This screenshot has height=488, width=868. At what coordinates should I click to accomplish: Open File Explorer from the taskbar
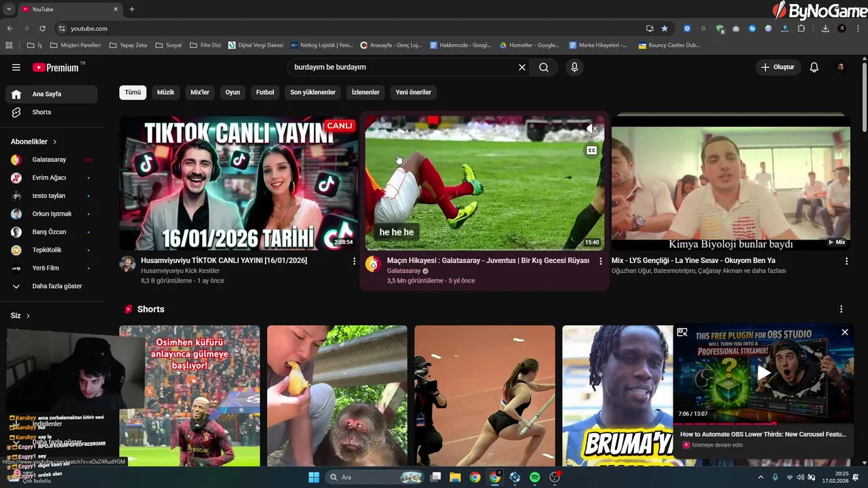(455, 477)
